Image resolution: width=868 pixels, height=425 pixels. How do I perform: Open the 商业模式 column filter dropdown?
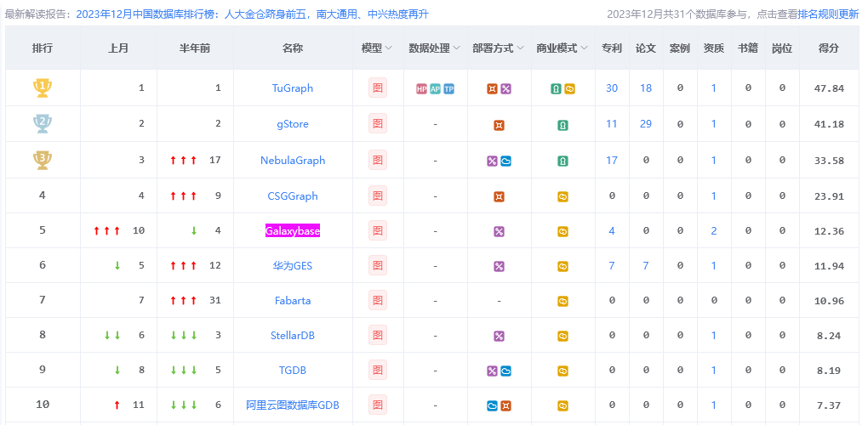click(x=584, y=48)
